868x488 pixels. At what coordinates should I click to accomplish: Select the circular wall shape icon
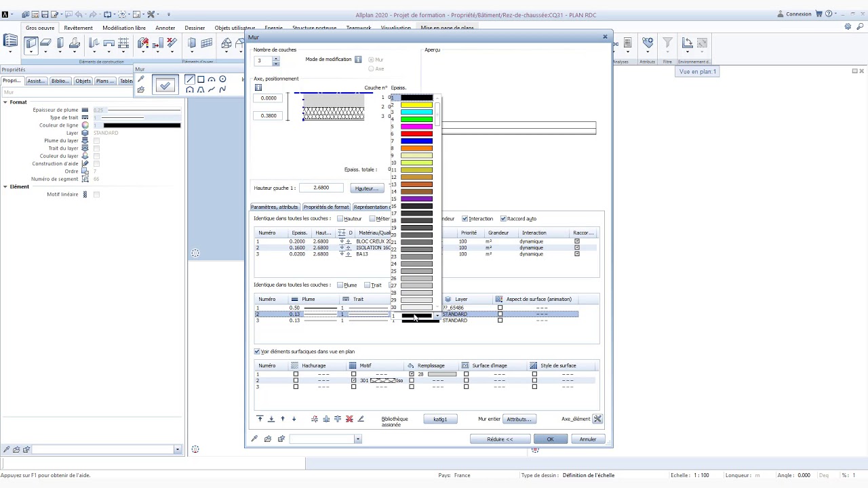pos(222,79)
